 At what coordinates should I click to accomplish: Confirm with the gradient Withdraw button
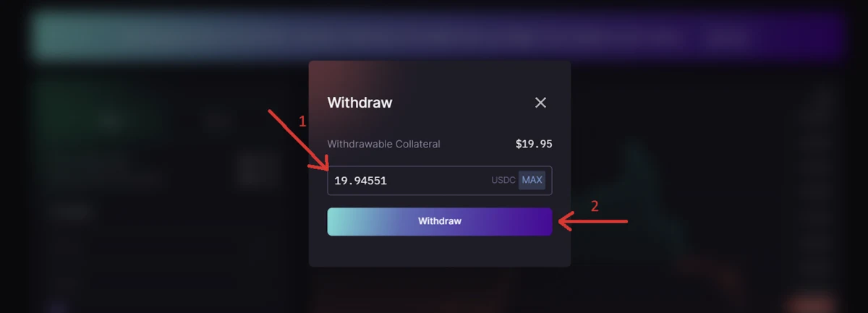tap(440, 221)
